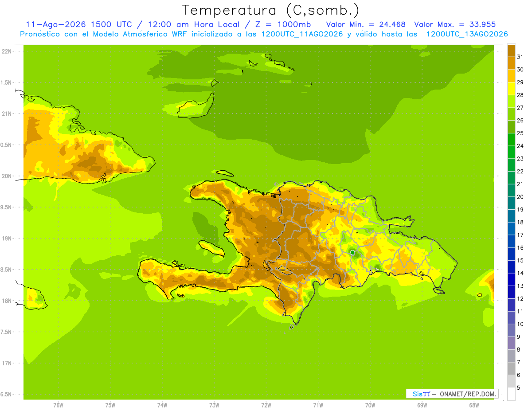532x411 pixels.
Task: Click the '70W' longitude label
Action: [x=370, y=406]
